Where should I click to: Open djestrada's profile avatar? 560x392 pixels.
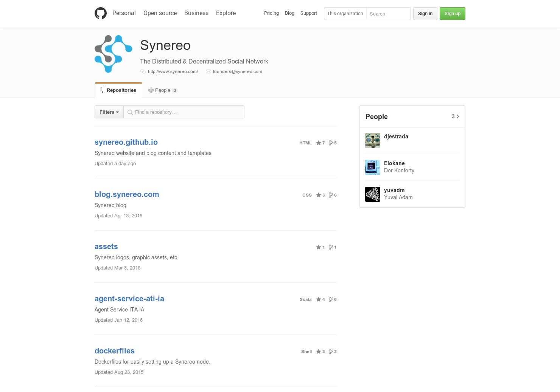pyautogui.click(x=373, y=141)
